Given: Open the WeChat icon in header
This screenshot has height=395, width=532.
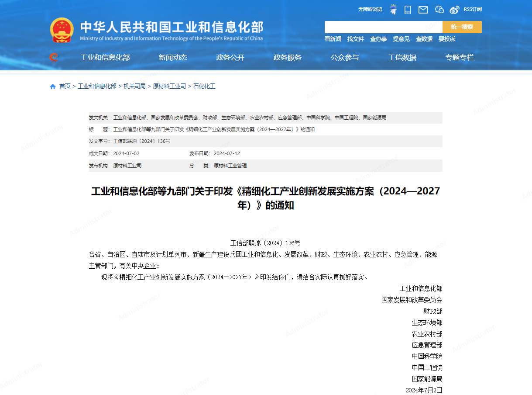Looking at the screenshot, I should pyautogui.click(x=439, y=10).
